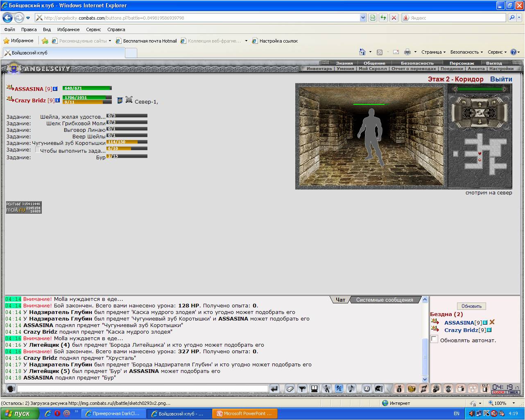
Task: Tick the checkbox before Чтобы выполнить зада...
Action: click(x=37, y=150)
